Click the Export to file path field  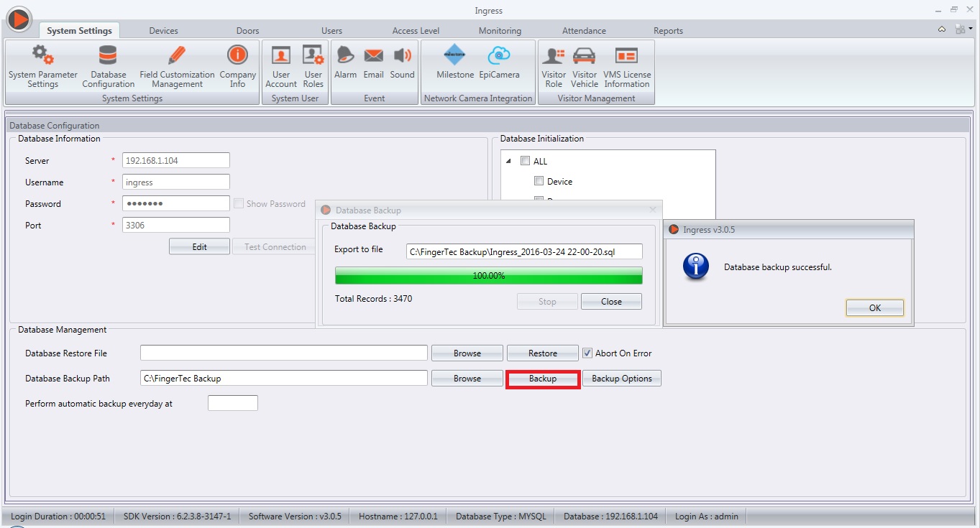[x=524, y=251]
